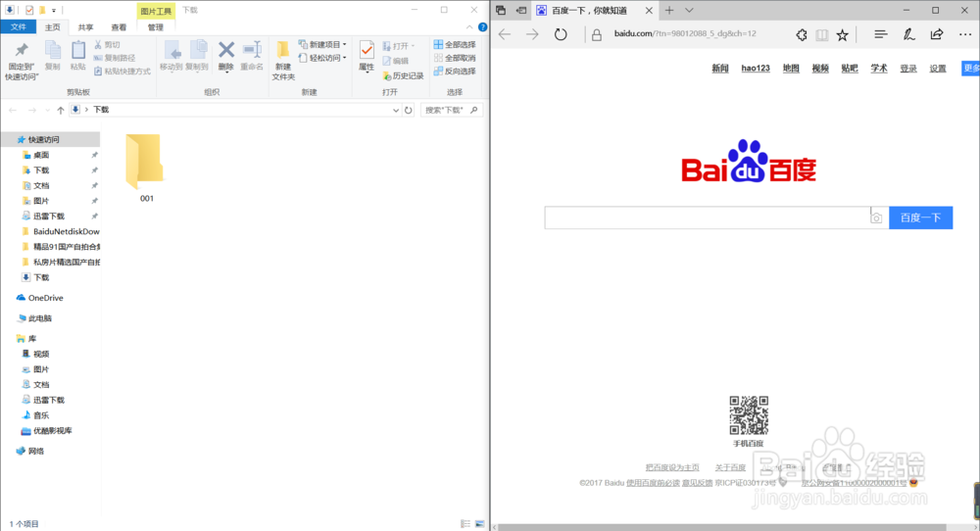Open Edge tab preview chevron
980x531 pixels.
(689, 10)
